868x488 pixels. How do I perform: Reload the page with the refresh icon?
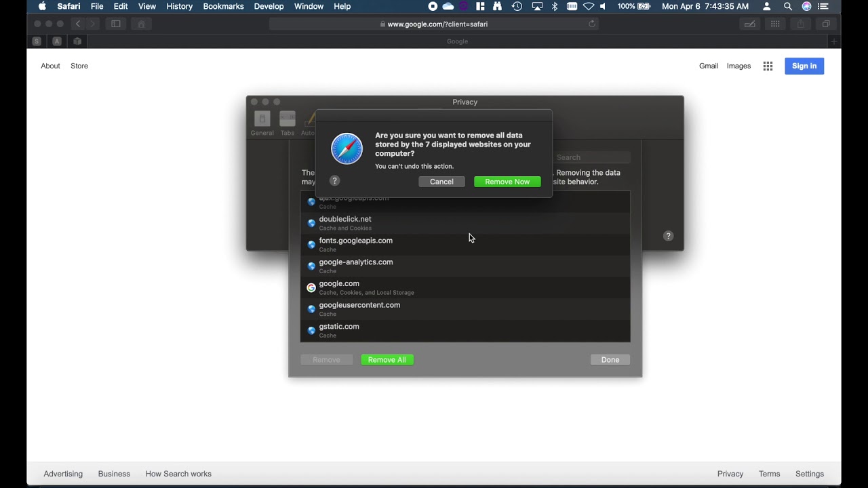[x=592, y=24]
